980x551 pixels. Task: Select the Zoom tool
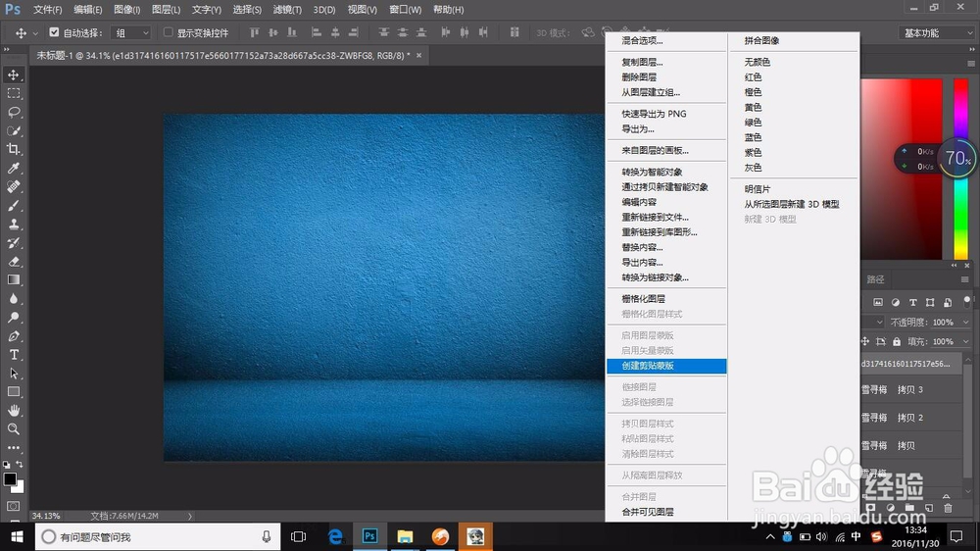click(13, 429)
